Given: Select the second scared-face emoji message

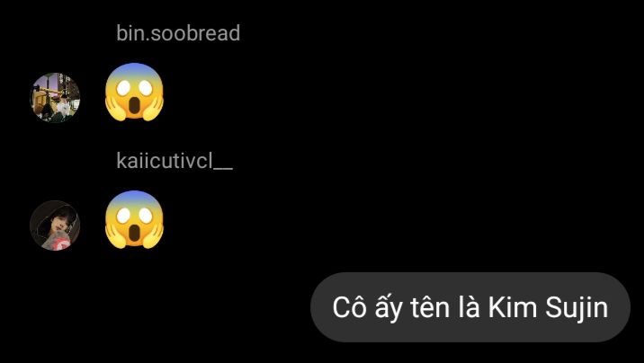Looking at the screenshot, I should click(x=134, y=219).
